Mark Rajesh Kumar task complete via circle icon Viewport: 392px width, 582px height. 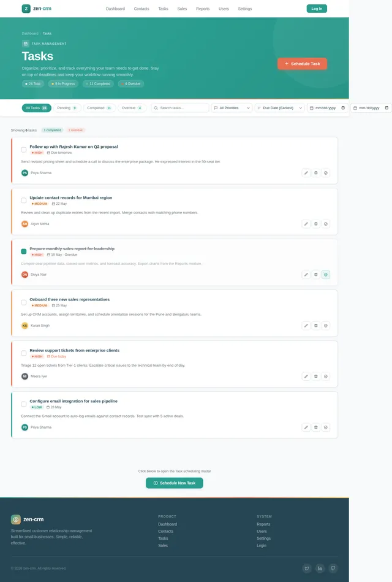coord(326,173)
